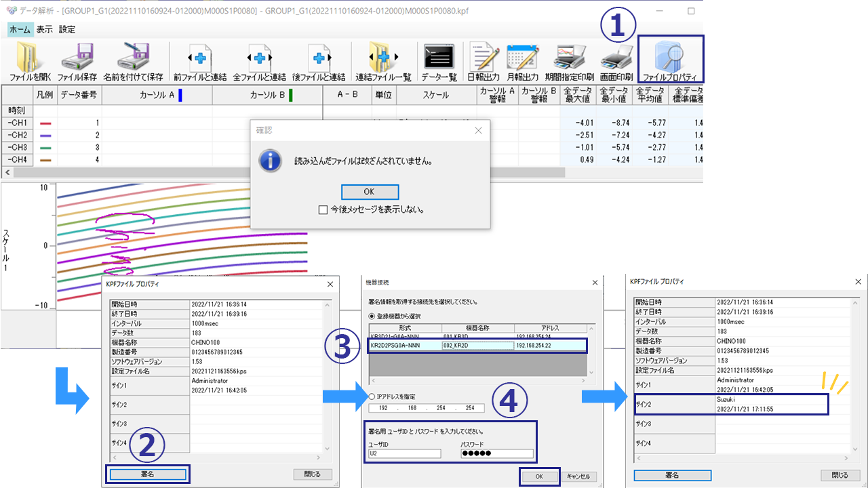The height and width of the screenshot is (488, 868).
Task: Click the カーソル A column header
Action: (x=157, y=95)
